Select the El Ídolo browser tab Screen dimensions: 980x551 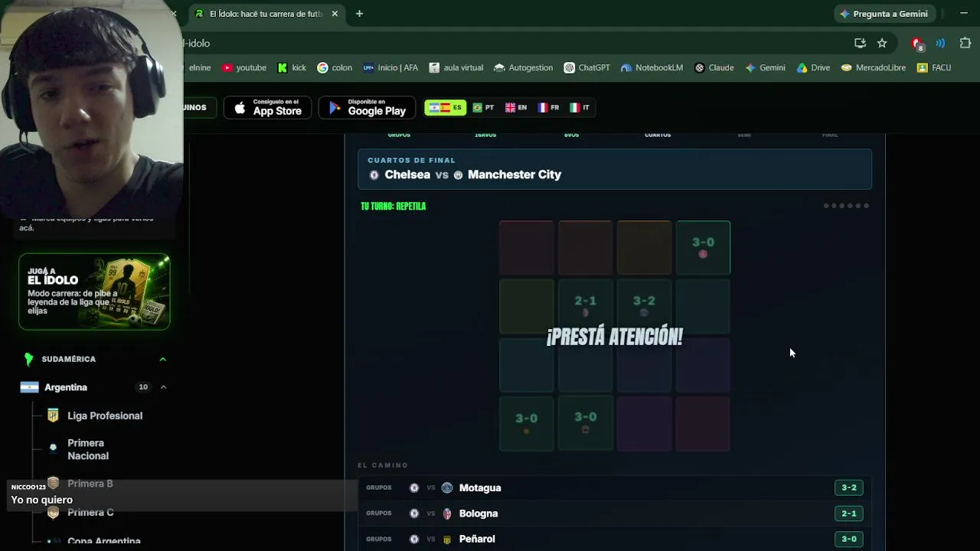pos(266,14)
